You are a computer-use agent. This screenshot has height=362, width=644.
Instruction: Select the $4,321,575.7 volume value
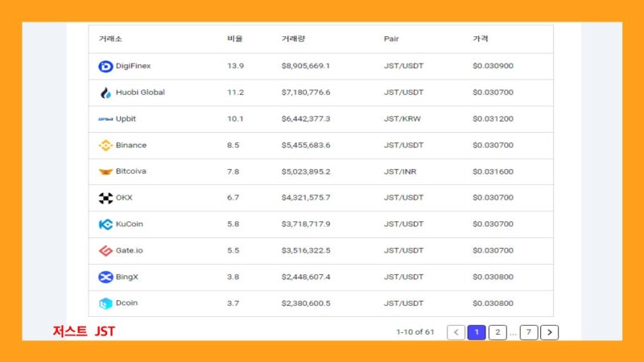tap(306, 197)
